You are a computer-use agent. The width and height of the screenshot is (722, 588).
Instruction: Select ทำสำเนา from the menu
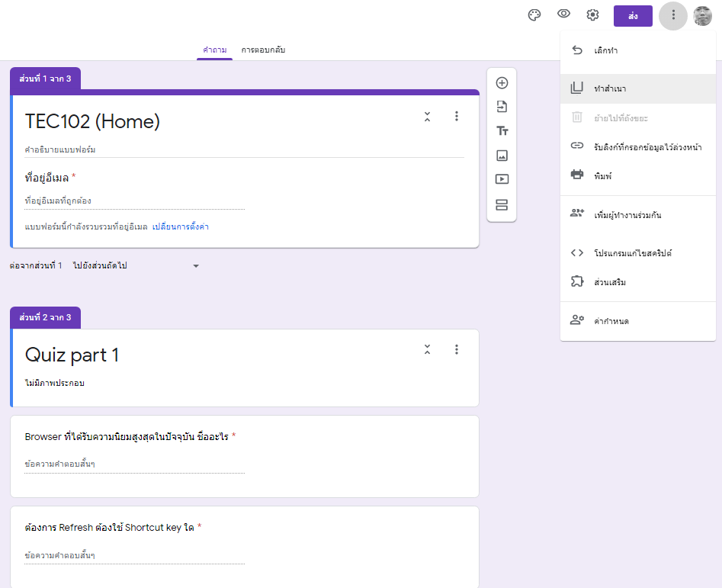coord(610,88)
